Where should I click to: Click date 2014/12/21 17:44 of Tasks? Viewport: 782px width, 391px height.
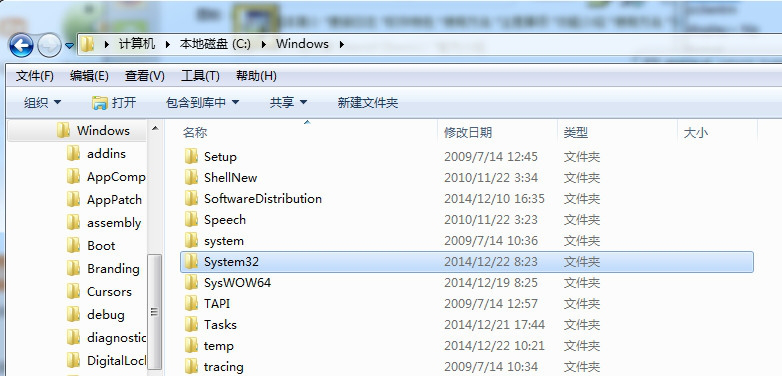(x=494, y=325)
